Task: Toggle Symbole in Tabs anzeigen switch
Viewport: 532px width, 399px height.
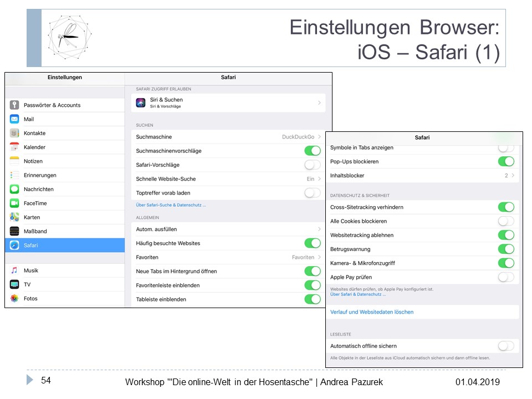Action: [x=506, y=148]
